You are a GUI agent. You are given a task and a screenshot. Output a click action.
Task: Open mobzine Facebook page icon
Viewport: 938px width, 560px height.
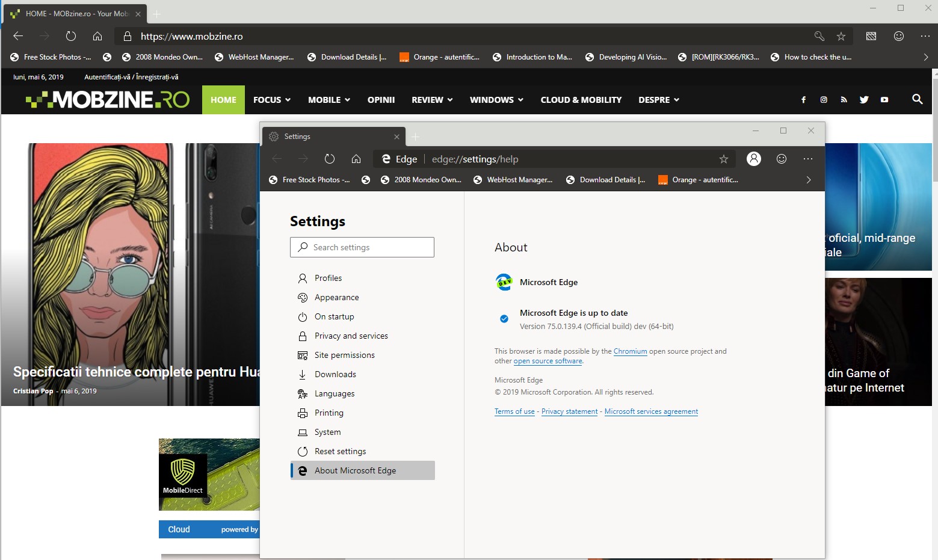(x=803, y=100)
